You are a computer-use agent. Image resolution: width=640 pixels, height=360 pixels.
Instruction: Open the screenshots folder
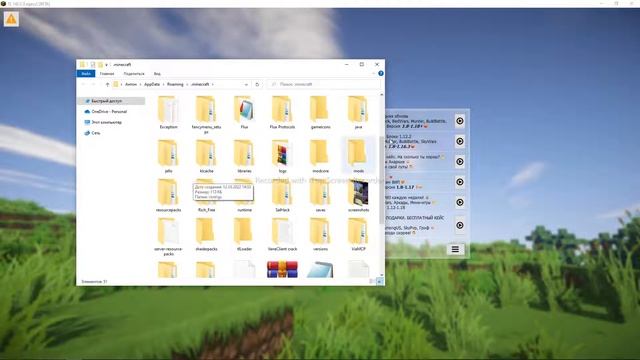coord(358,195)
